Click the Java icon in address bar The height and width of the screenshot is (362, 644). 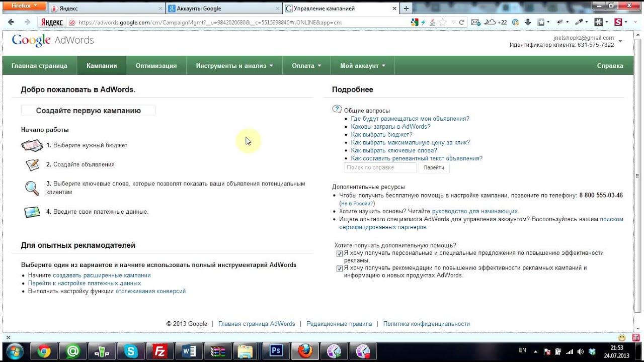(x=432, y=22)
